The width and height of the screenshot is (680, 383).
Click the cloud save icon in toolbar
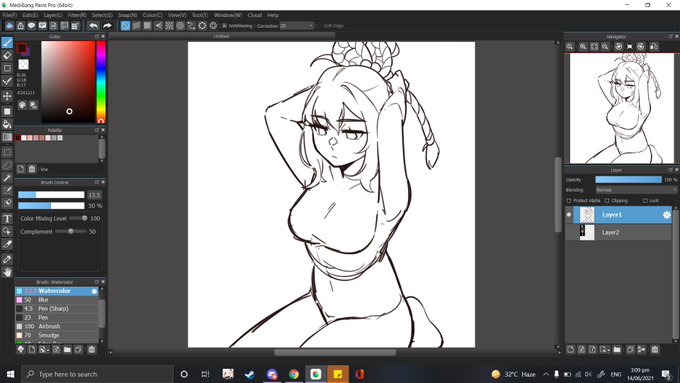[9, 26]
